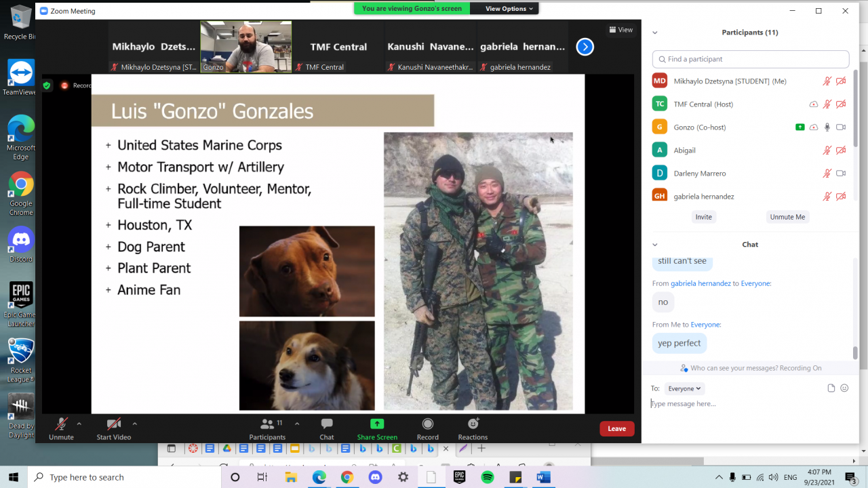
Task: Toggle Start Video camera button
Action: pos(113,425)
